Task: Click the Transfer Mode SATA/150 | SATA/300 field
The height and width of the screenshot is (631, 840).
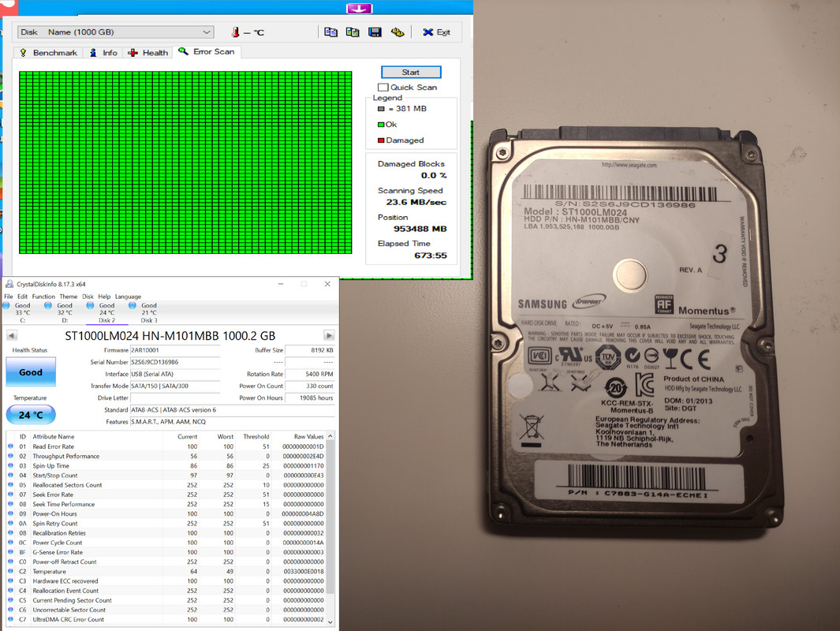Action: tap(175, 386)
